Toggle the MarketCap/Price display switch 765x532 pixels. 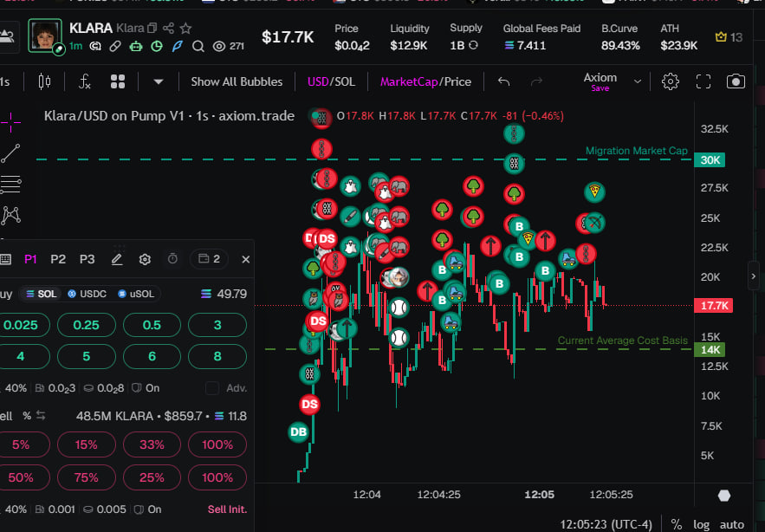click(425, 81)
